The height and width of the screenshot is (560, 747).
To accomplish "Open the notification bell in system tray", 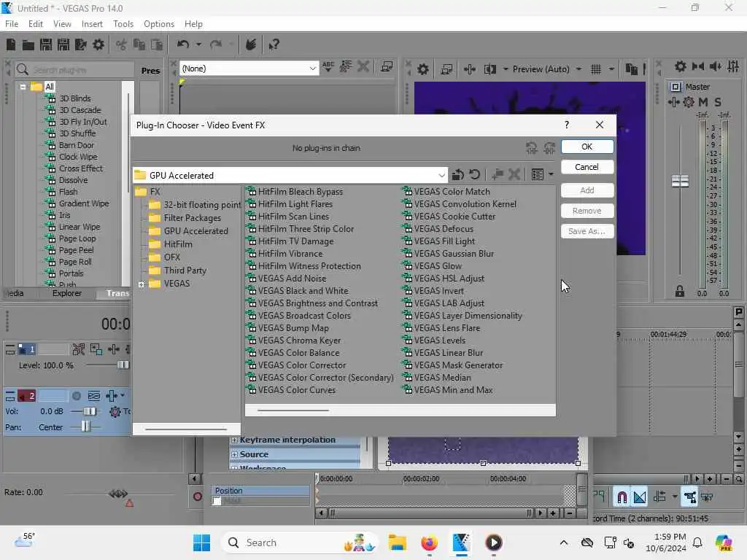I will pos(697,542).
